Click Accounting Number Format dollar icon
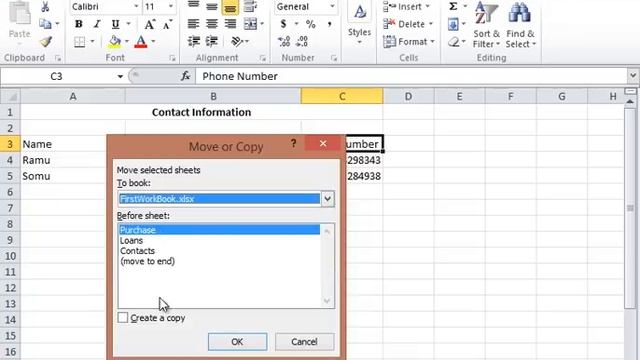Viewport: 640px width, 360px height. click(x=283, y=24)
